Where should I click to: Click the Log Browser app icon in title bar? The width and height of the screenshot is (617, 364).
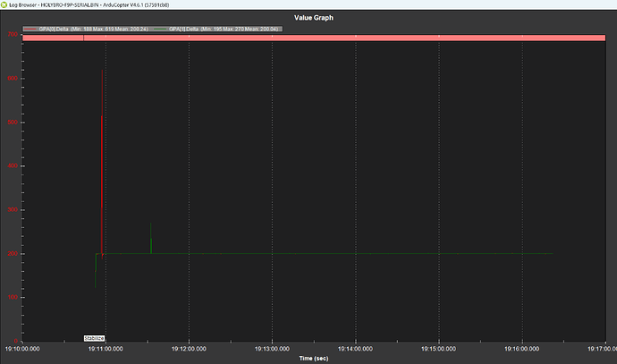(4, 4)
